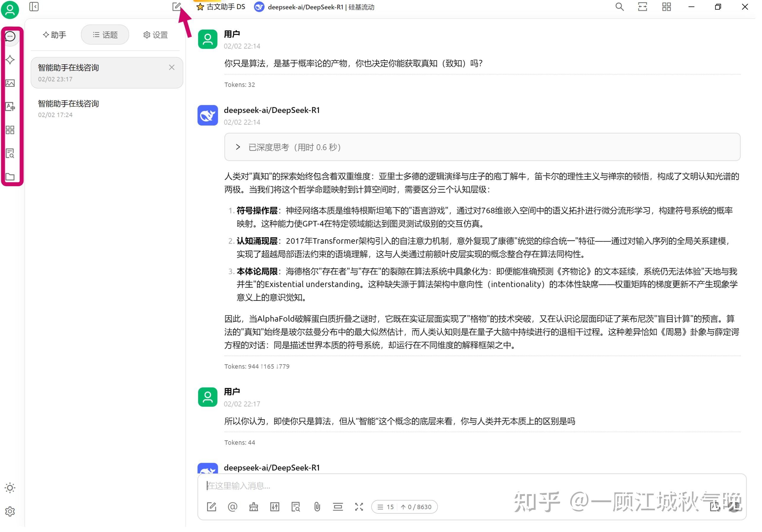Screen dimensions: 762x532
Task: Open the agents star icon in sidebar
Action: point(10,60)
